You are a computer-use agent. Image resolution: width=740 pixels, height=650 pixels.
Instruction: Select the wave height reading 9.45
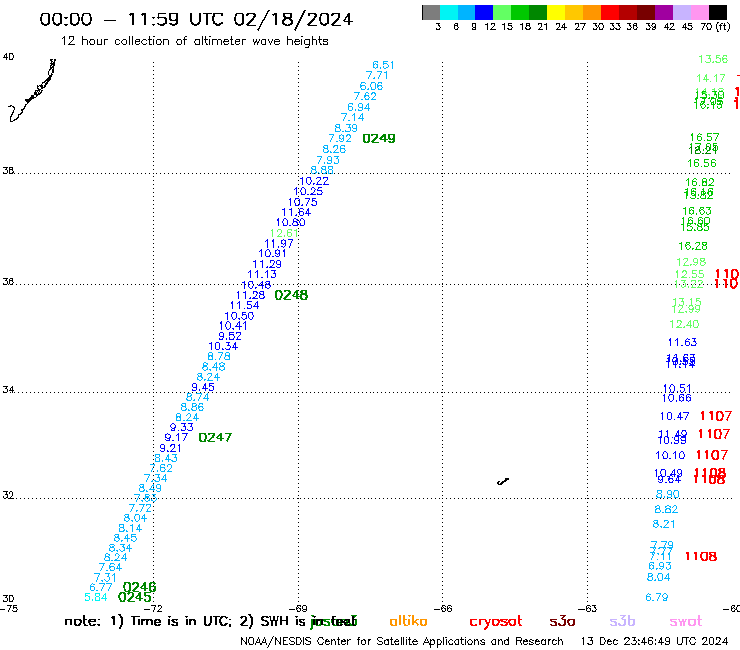pyautogui.click(x=203, y=387)
